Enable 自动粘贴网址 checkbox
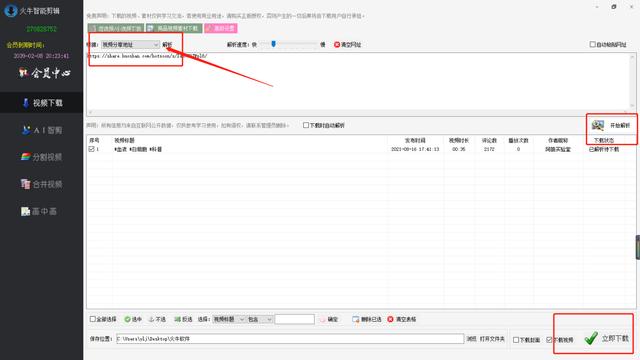The width and height of the screenshot is (640, 360). (x=592, y=44)
